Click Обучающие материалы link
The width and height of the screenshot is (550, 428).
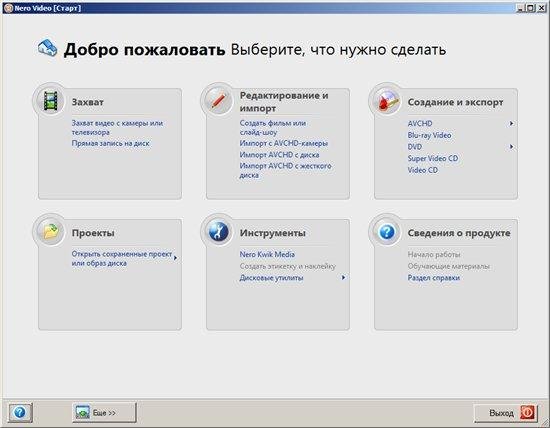click(449, 266)
